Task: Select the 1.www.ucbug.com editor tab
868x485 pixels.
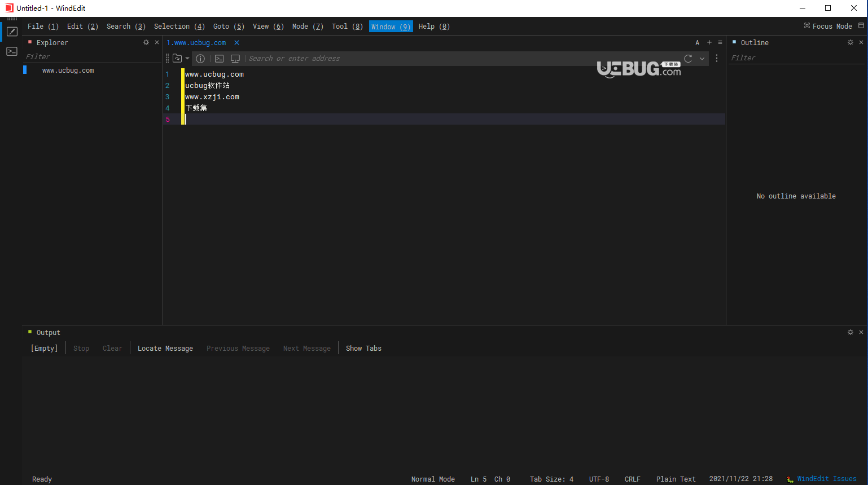Action: 196,43
